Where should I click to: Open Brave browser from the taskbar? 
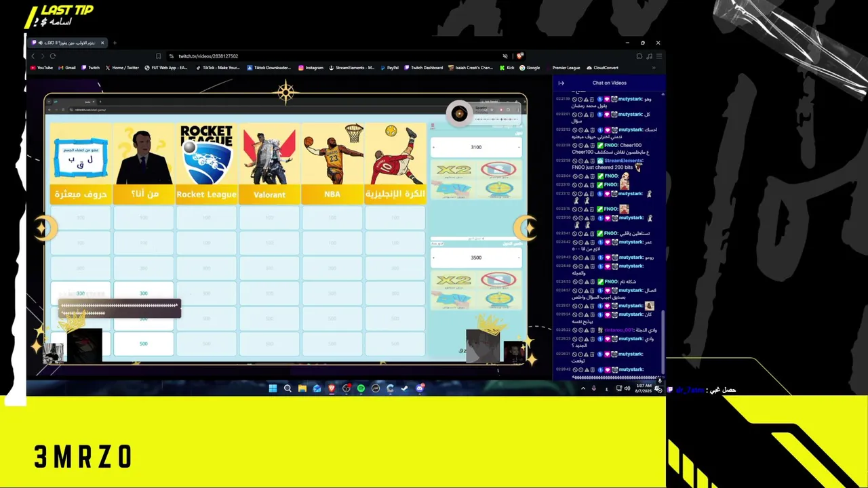[x=332, y=388]
